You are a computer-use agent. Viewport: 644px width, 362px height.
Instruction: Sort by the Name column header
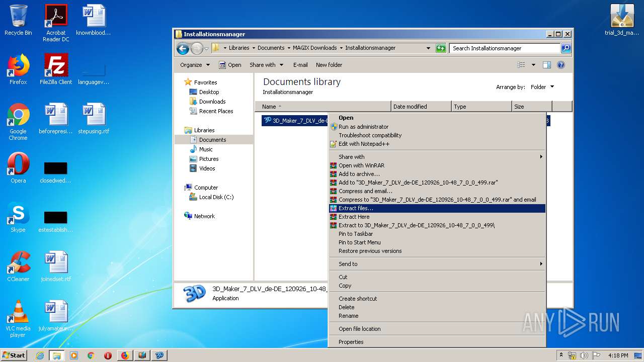(323, 107)
